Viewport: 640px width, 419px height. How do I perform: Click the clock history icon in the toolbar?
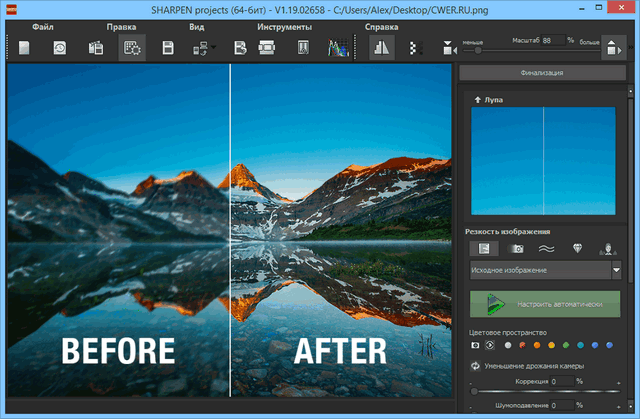pyautogui.click(x=59, y=47)
